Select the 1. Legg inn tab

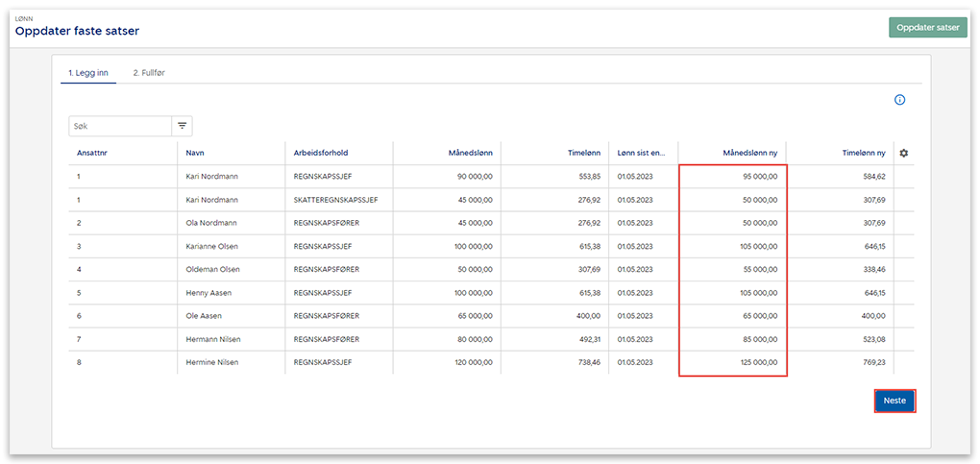(87, 72)
